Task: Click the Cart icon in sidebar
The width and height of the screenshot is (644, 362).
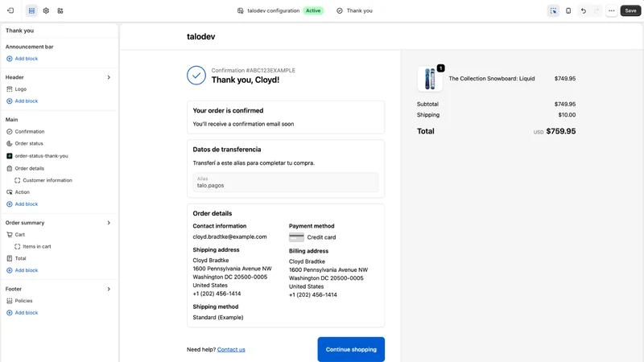Action: (10, 235)
